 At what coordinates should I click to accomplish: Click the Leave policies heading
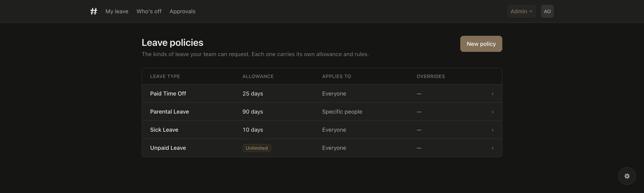[172, 43]
